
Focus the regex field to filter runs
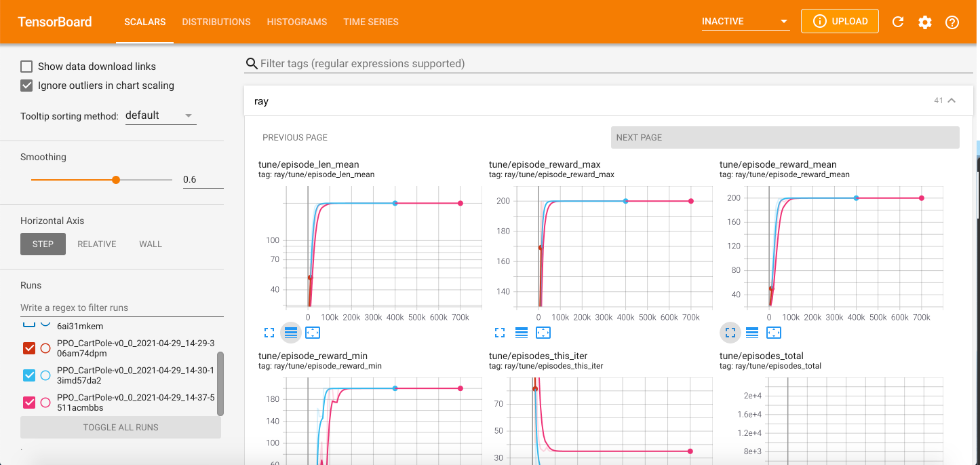(122, 308)
